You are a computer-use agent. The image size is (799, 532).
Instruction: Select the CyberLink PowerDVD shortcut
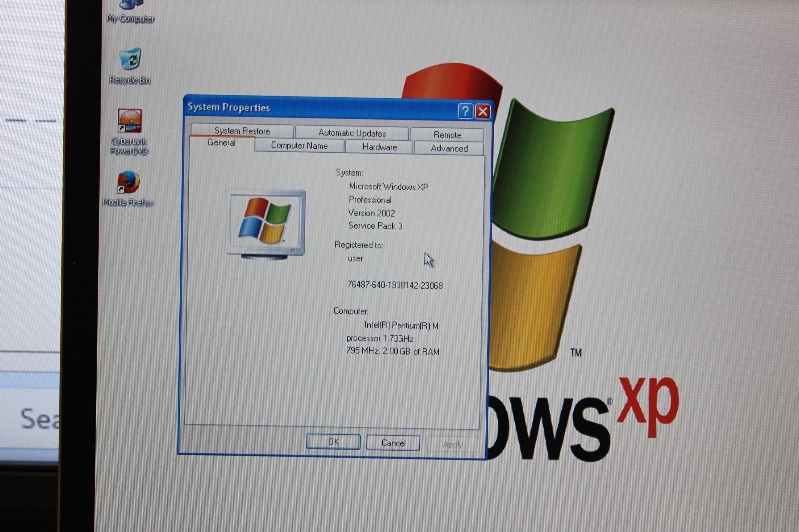click(x=129, y=132)
